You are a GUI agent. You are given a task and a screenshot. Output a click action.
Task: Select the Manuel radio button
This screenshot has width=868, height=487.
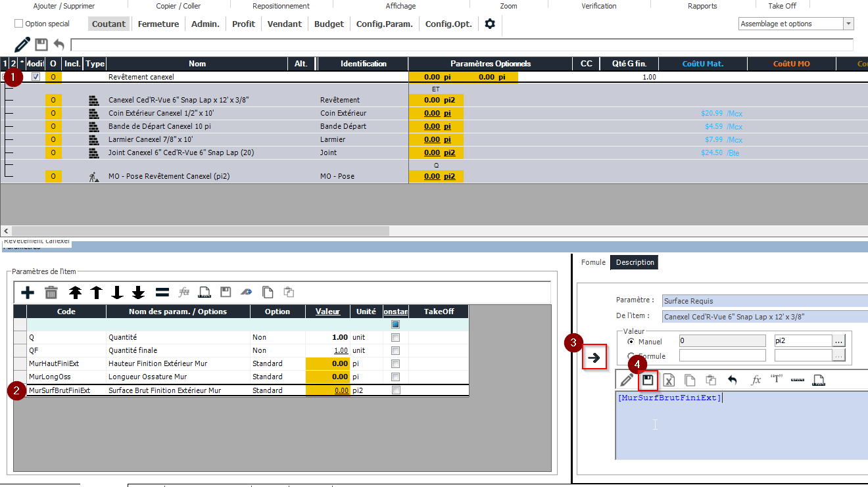(x=631, y=342)
